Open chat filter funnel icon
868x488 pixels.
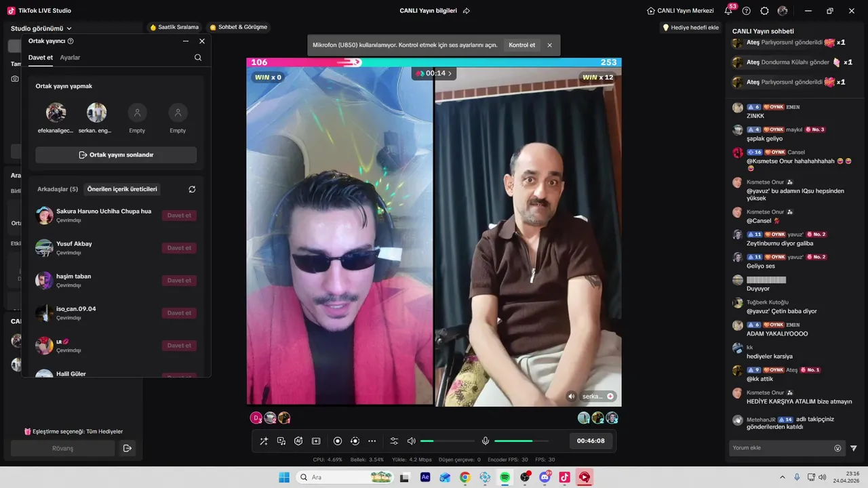pyautogui.click(x=854, y=448)
